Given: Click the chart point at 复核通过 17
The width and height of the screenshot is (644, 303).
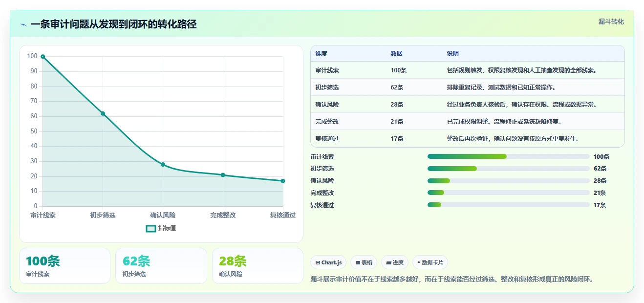Looking at the screenshot, I should [x=283, y=181].
